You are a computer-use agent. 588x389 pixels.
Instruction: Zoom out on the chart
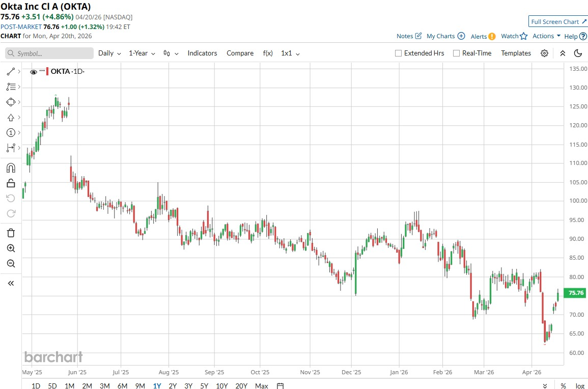pyautogui.click(x=11, y=263)
